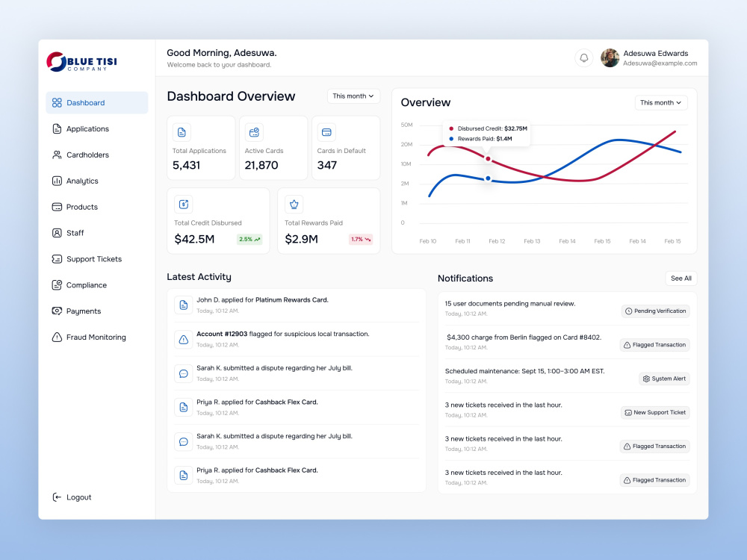
Task: Click 'Account #12903 flagged for suspicious' activity
Action: [283, 335]
